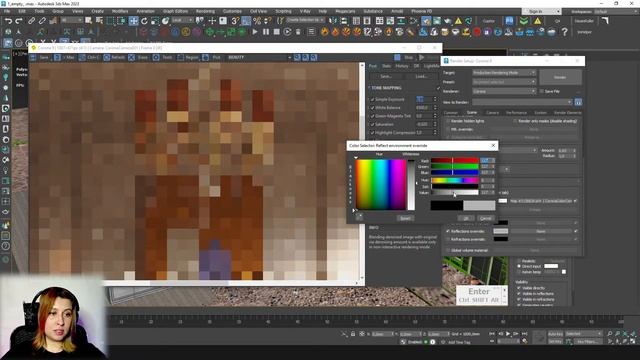Open the Rendering menu
This screenshot has width=640, height=360.
pos(205,11)
